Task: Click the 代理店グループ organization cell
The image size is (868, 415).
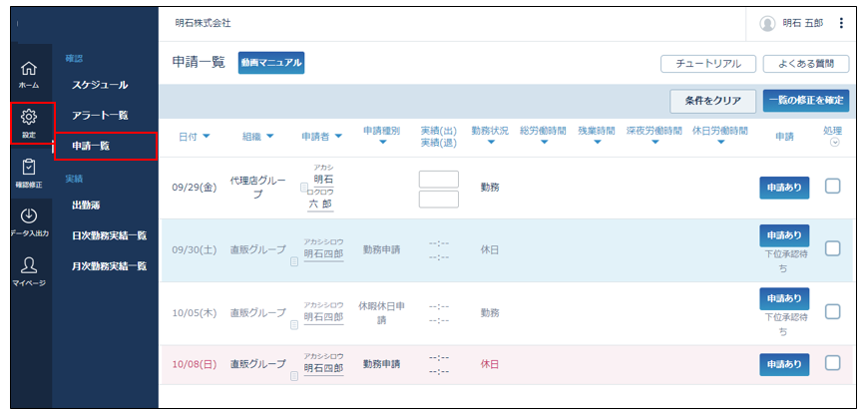Action: [x=258, y=188]
